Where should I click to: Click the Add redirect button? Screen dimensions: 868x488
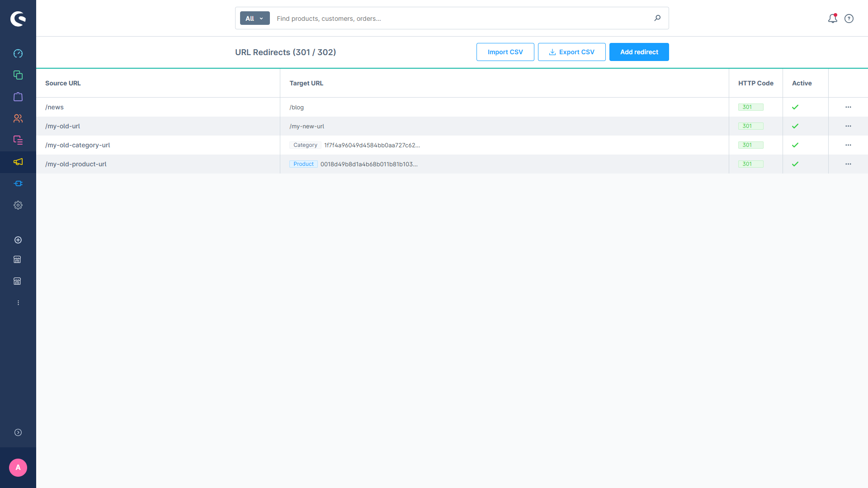(x=639, y=52)
